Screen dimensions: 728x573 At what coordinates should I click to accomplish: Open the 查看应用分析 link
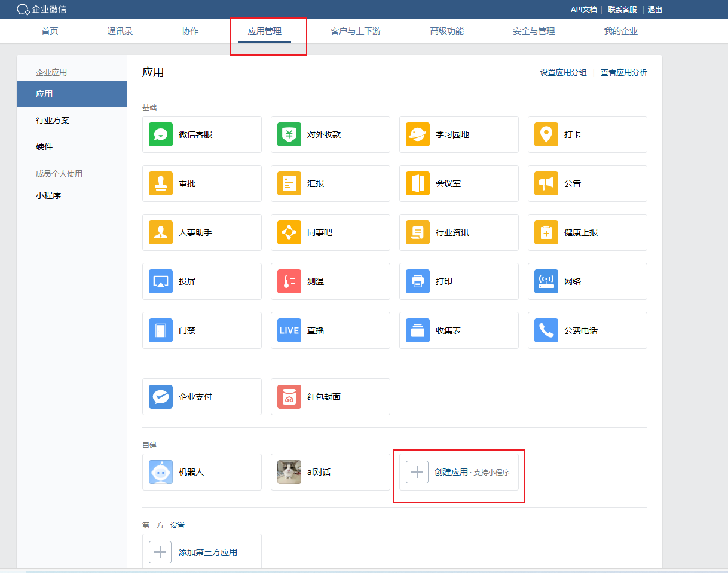[624, 72]
